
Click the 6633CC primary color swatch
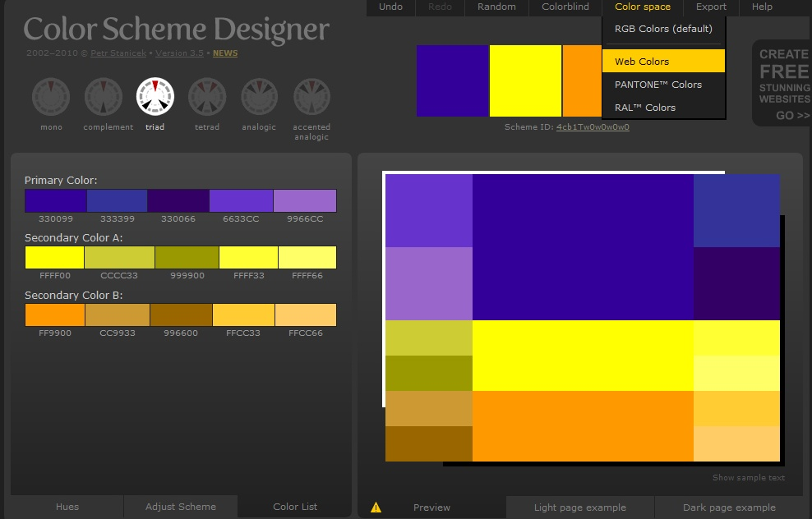(x=241, y=201)
